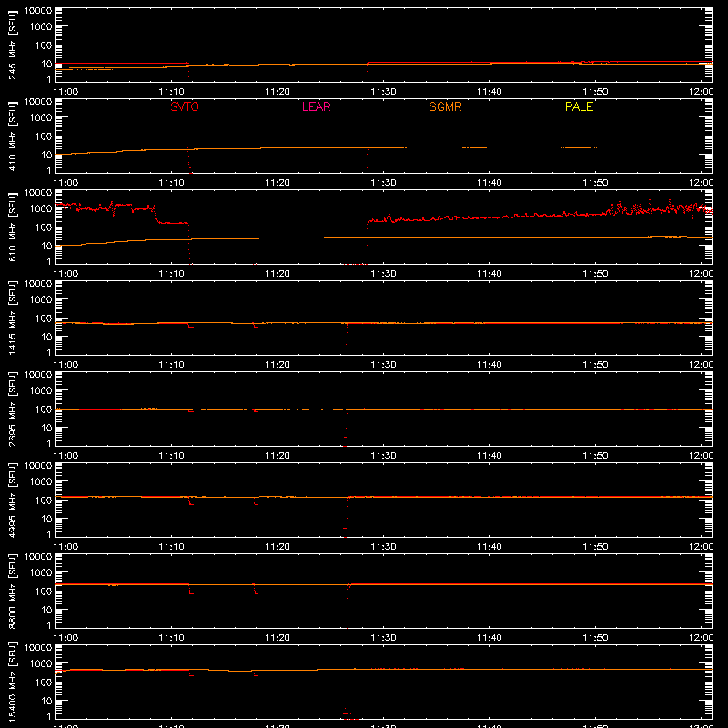Click the 100 tick label of 4995 MHz plot
Screen dimensions: 728x728
click(44, 500)
